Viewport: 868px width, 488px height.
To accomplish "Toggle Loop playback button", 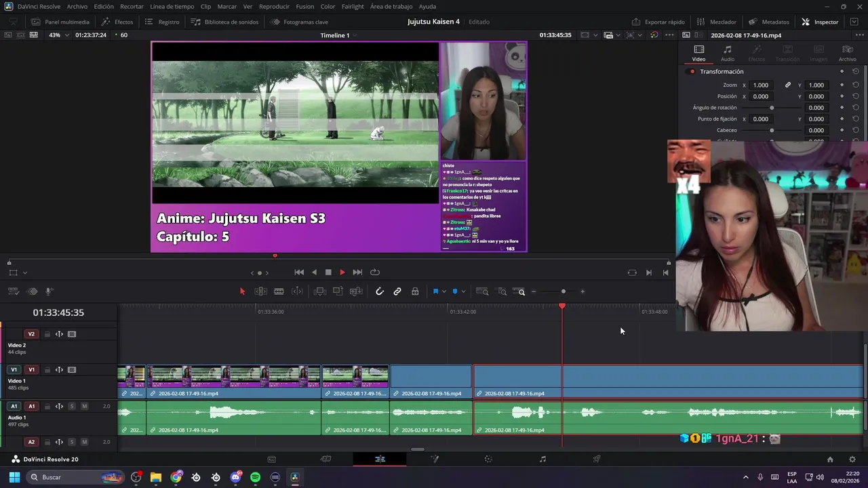I will 375,272.
